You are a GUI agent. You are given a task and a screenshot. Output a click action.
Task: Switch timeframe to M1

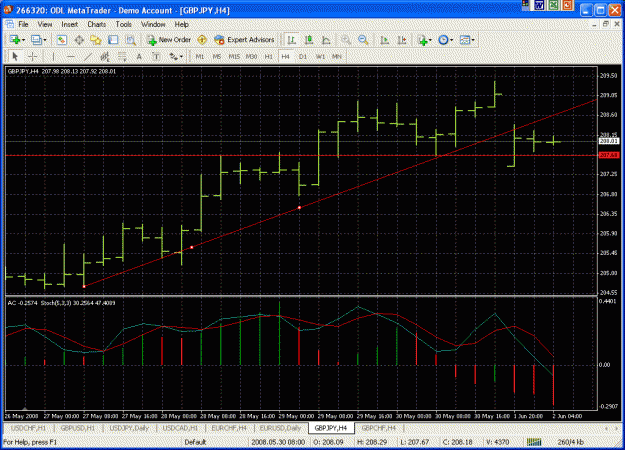point(200,57)
